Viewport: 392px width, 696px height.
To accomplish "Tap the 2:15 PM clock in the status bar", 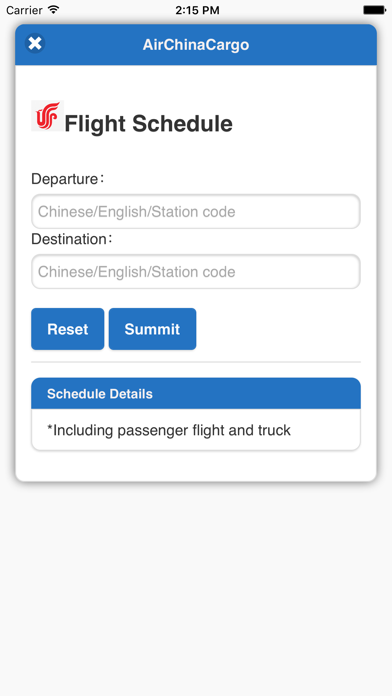I will click(197, 10).
